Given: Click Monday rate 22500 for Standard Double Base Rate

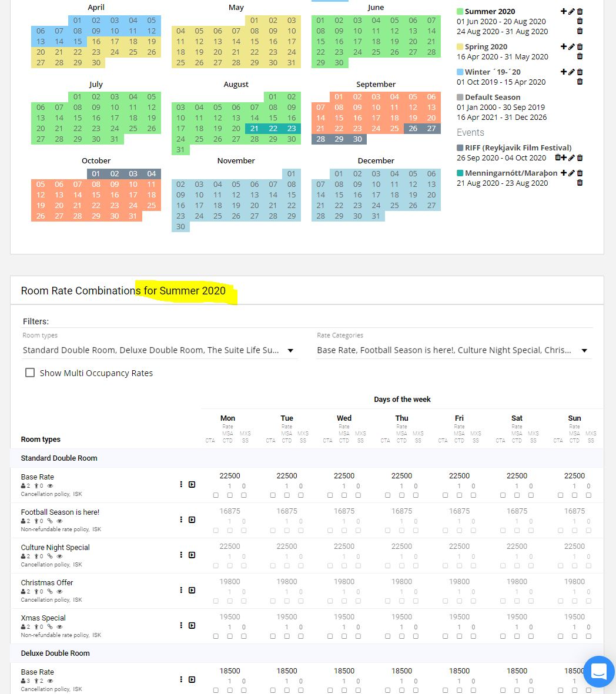Looking at the screenshot, I should point(230,476).
